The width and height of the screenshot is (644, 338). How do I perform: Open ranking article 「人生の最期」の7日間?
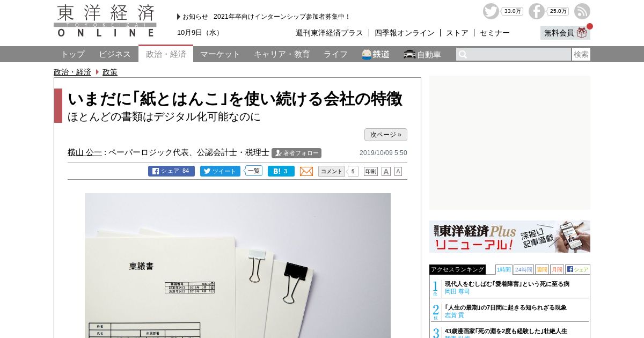pos(506,307)
